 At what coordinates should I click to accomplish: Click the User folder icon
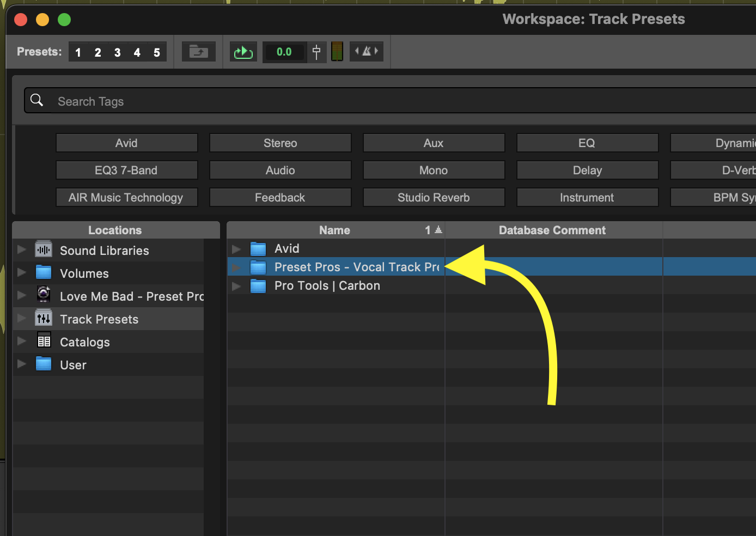point(44,363)
